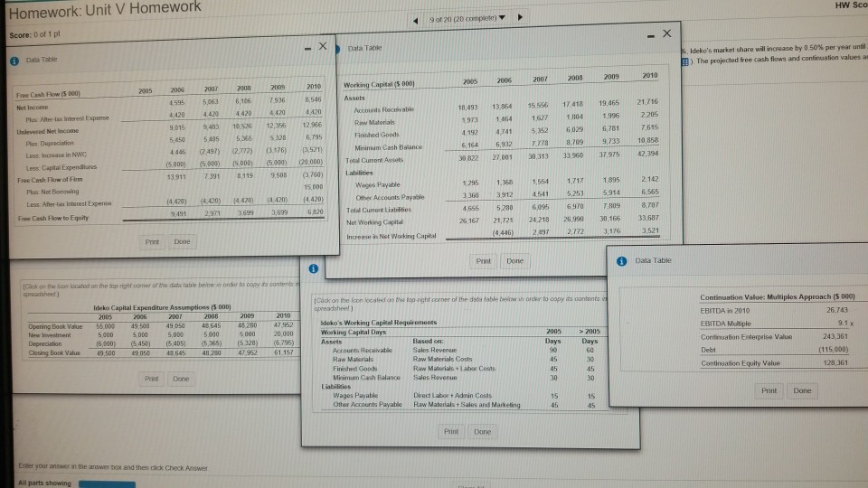This screenshot has height=488, width=868.
Task: Go to previous question arrow
Action: pos(415,21)
